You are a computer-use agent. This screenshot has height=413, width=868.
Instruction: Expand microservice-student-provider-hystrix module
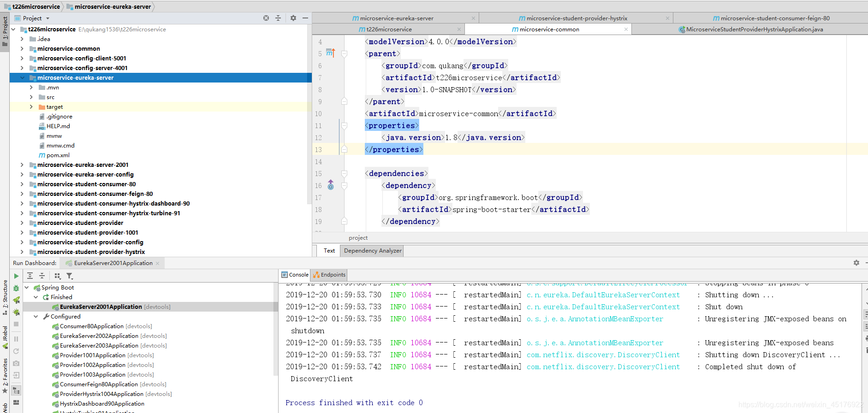pyautogui.click(x=22, y=252)
